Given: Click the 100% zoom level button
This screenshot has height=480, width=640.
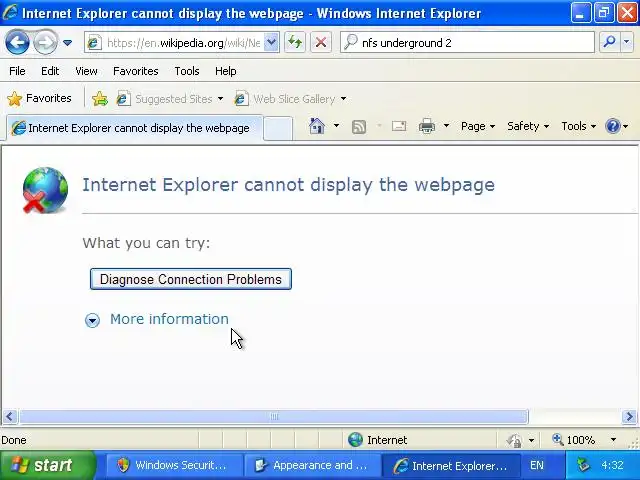Looking at the screenshot, I should (x=573, y=440).
